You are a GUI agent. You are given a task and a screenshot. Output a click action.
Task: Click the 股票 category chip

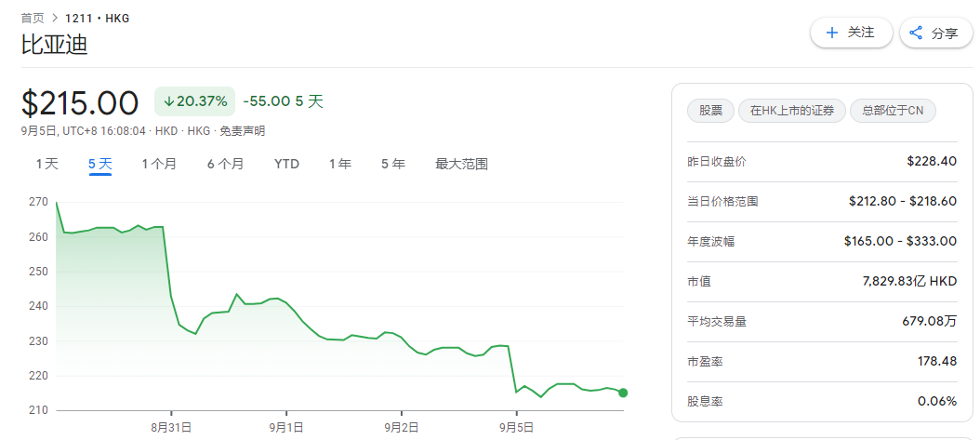tap(710, 111)
